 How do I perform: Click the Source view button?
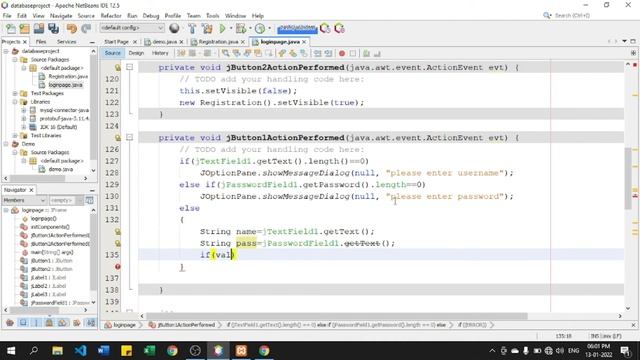tap(113, 53)
